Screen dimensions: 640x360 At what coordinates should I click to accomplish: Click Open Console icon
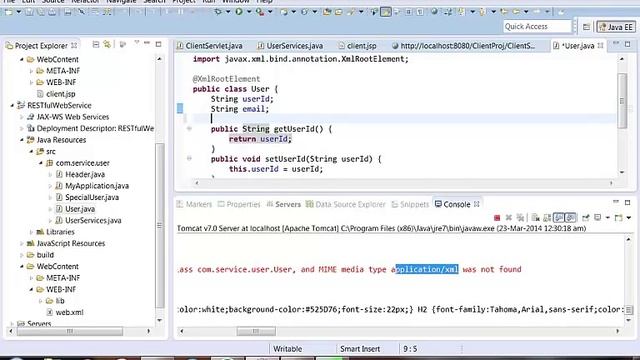619,218
